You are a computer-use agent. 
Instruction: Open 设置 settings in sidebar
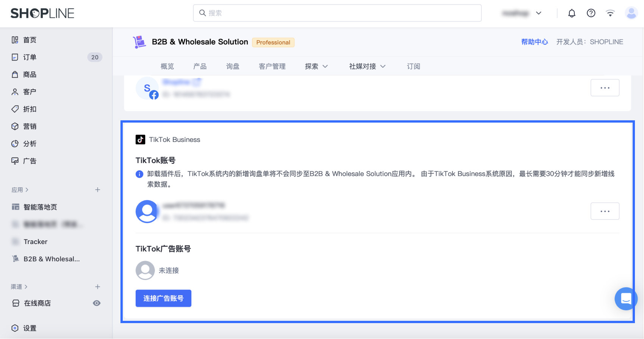(x=30, y=328)
